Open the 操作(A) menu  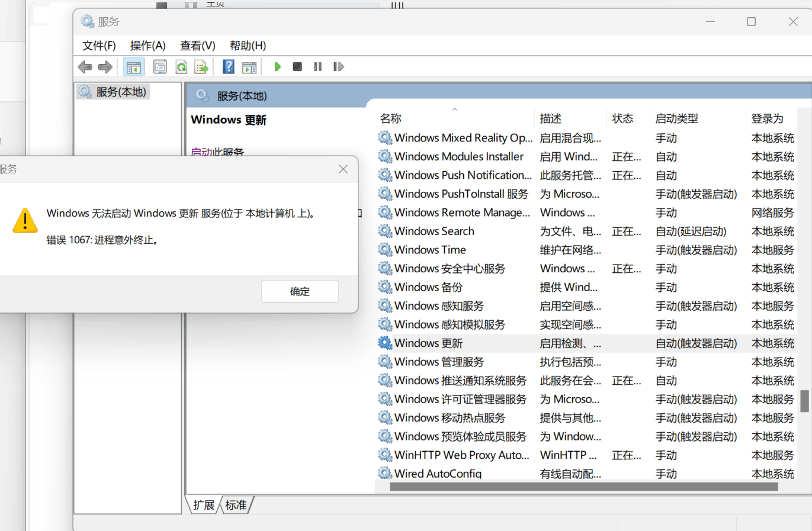148,46
